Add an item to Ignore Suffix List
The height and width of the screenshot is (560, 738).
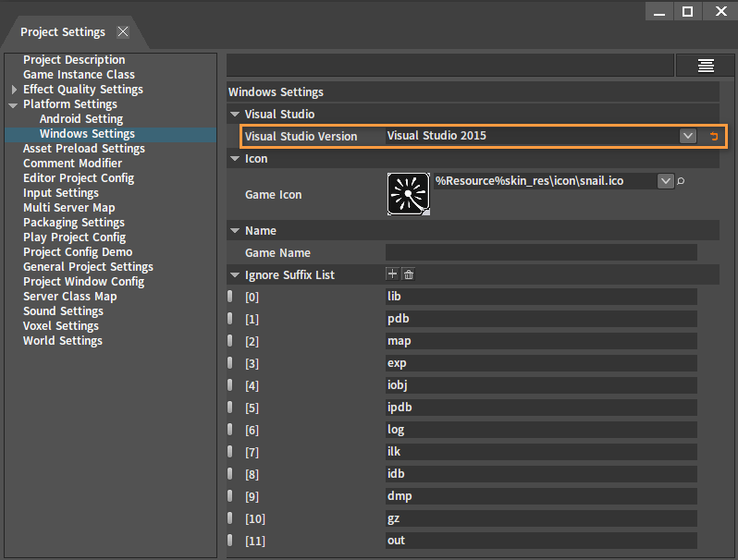(392, 274)
